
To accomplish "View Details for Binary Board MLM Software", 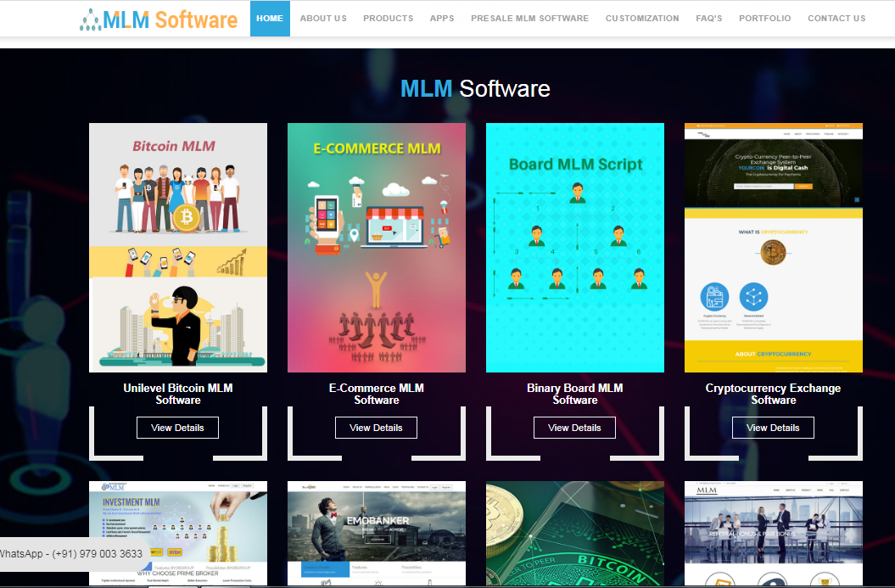I will [574, 427].
